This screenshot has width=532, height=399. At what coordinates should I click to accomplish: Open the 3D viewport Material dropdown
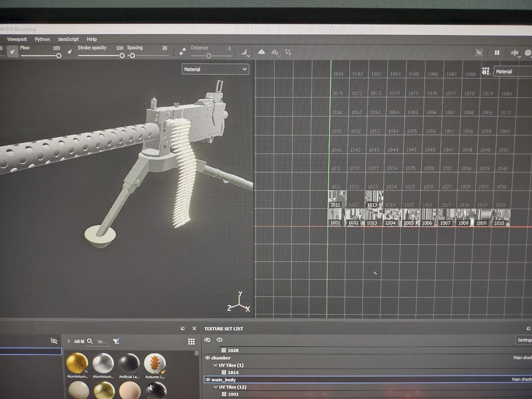(215, 69)
